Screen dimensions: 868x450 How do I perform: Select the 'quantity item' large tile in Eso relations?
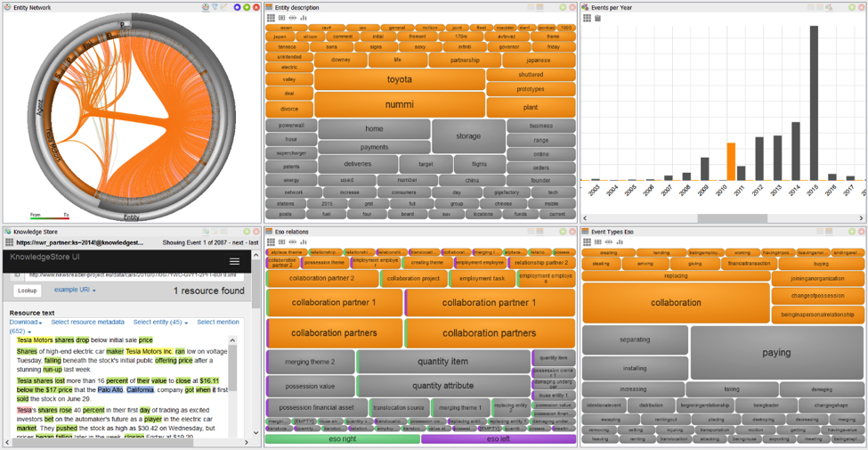tap(443, 361)
